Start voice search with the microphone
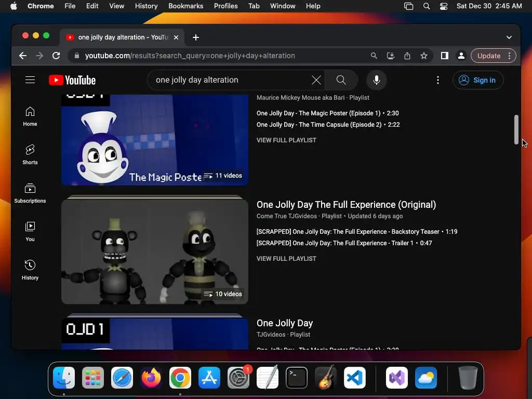Viewport: 532px width, 399px height. (376, 80)
